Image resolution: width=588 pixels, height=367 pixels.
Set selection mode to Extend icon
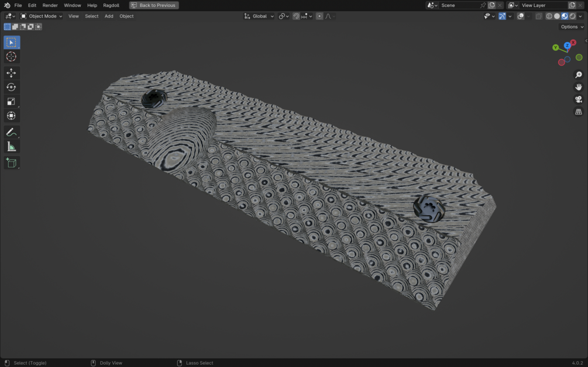tap(15, 26)
